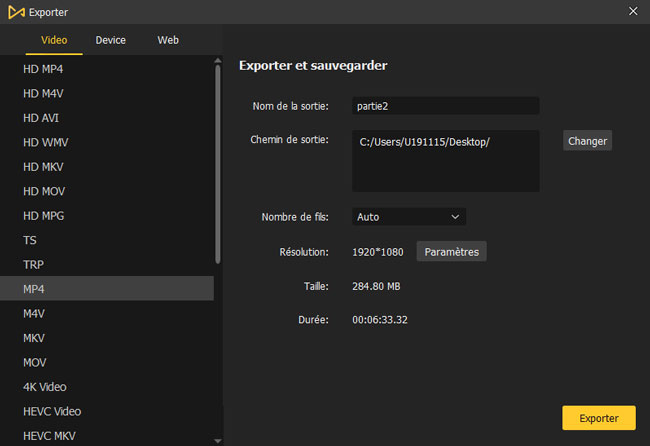Click the Changer output path button

pos(587,141)
